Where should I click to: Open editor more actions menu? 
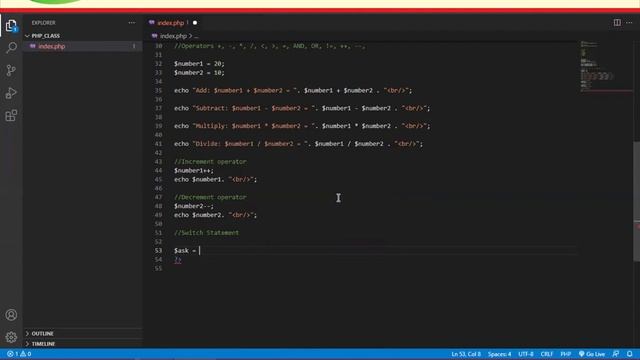coord(629,22)
